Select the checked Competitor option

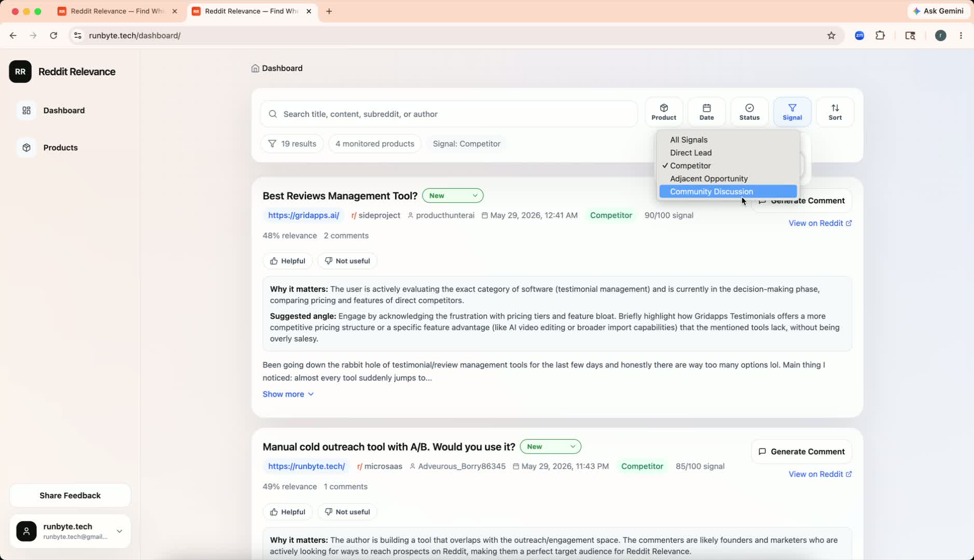[x=728, y=165]
